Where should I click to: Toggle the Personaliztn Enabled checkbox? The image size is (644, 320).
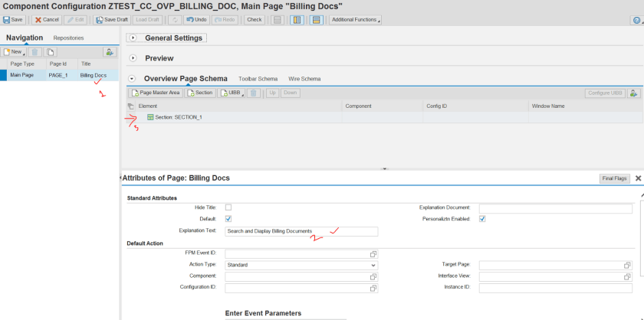482,219
